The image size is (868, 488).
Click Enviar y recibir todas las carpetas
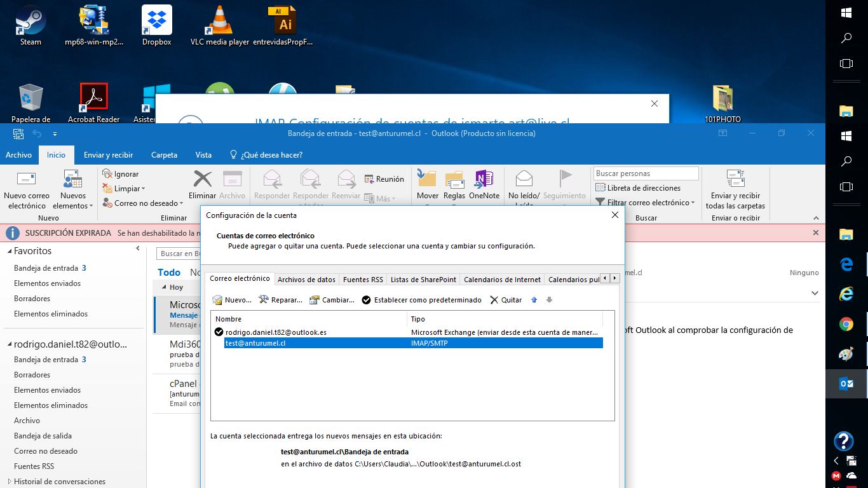point(735,190)
